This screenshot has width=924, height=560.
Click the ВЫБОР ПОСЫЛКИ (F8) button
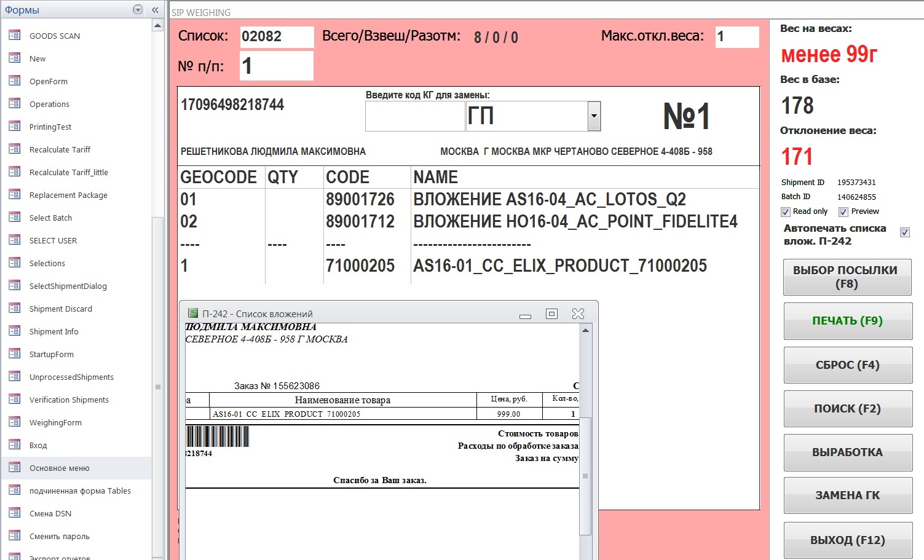[848, 277]
